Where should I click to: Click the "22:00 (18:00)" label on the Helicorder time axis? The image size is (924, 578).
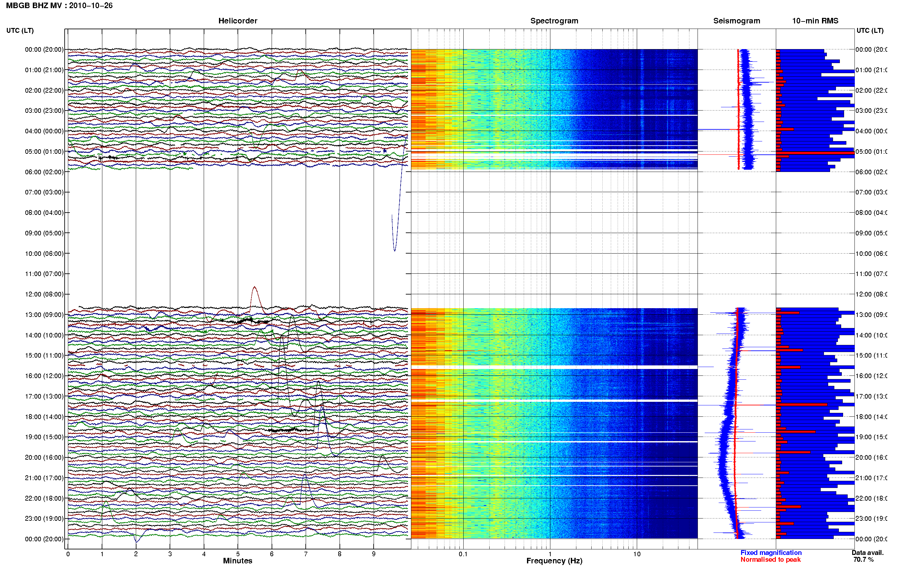pos(44,498)
